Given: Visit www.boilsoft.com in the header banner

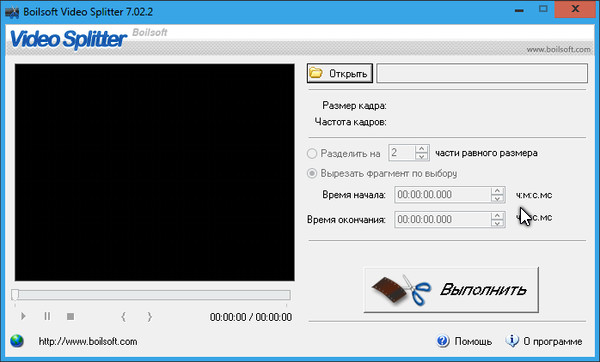Looking at the screenshot, I should point(558,49).
